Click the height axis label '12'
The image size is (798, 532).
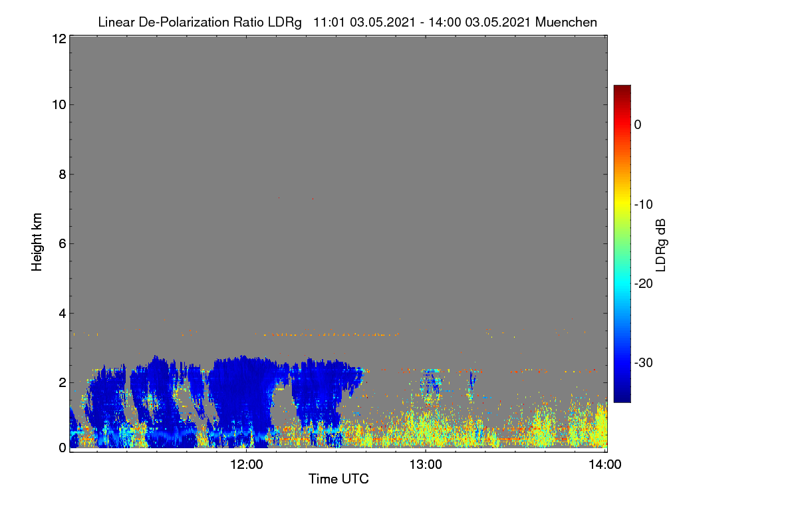click(59, 39)
